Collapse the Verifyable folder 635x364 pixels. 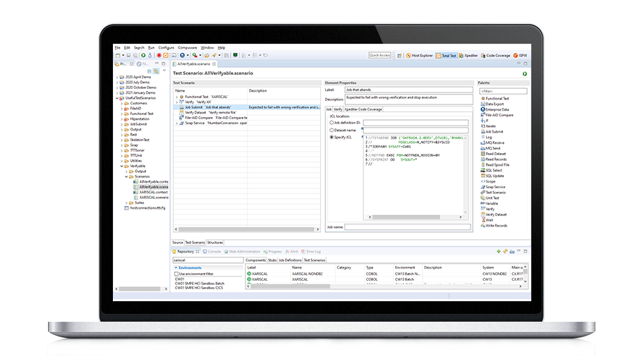(x=121, y=166)
